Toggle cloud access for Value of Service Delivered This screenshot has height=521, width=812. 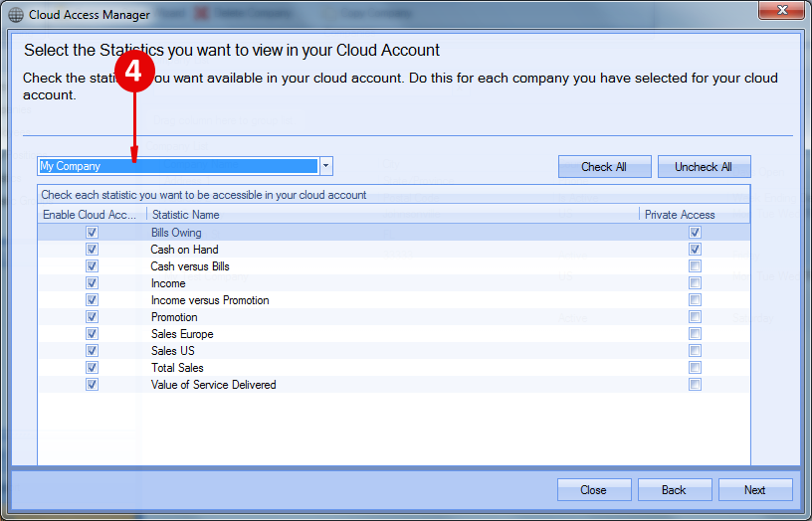(93, 385)
